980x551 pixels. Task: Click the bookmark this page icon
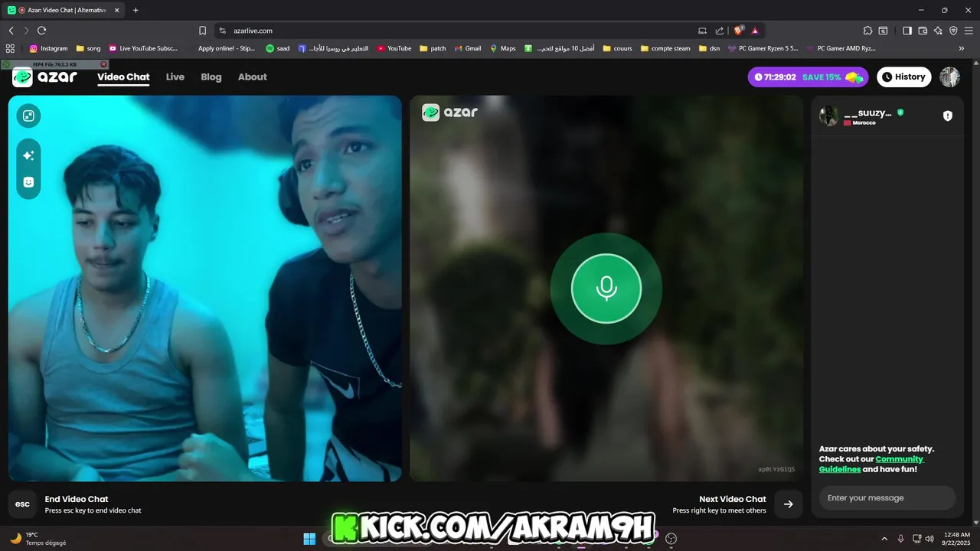(202, 31)
